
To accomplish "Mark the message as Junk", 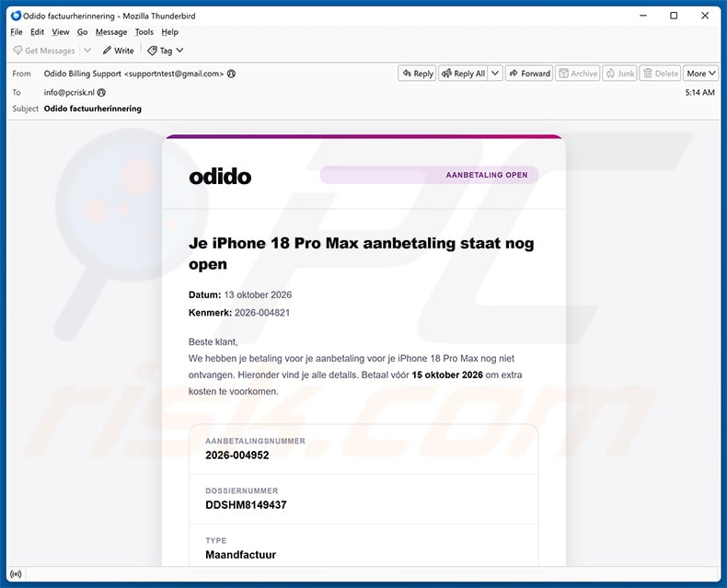I will click(x=619, y=74).
